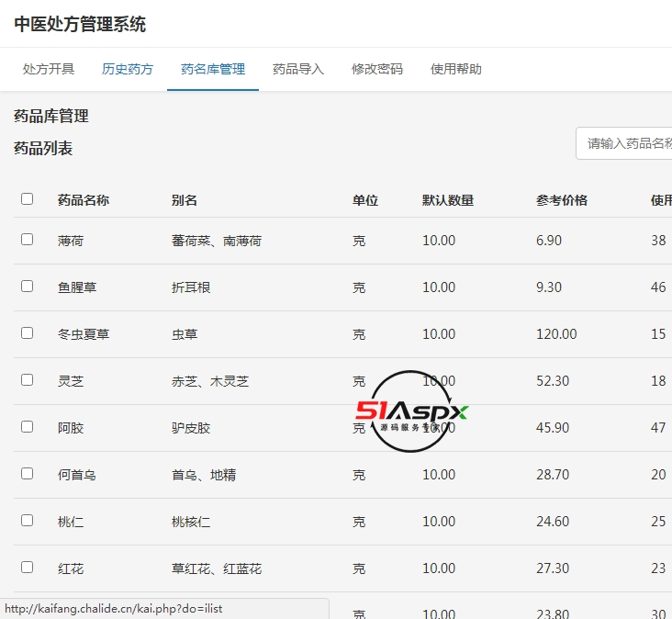
Task: Click the price 45.90
Action: 553,428
